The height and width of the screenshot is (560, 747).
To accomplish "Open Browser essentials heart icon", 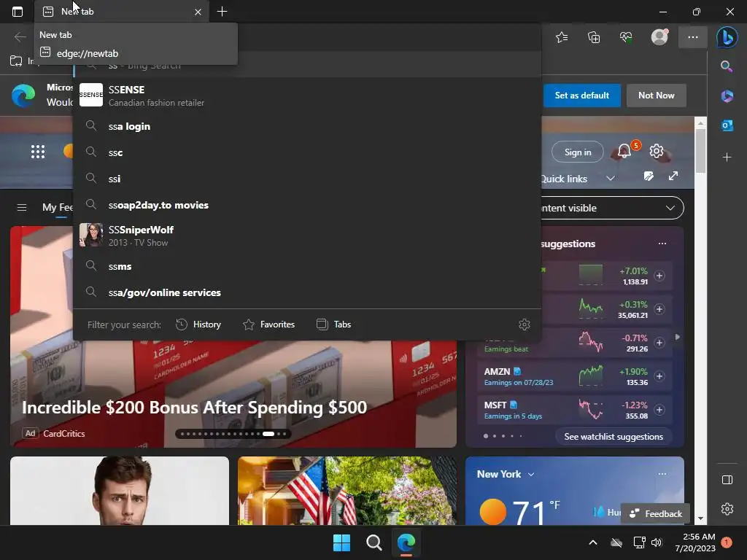I will [x=626, y=37].
